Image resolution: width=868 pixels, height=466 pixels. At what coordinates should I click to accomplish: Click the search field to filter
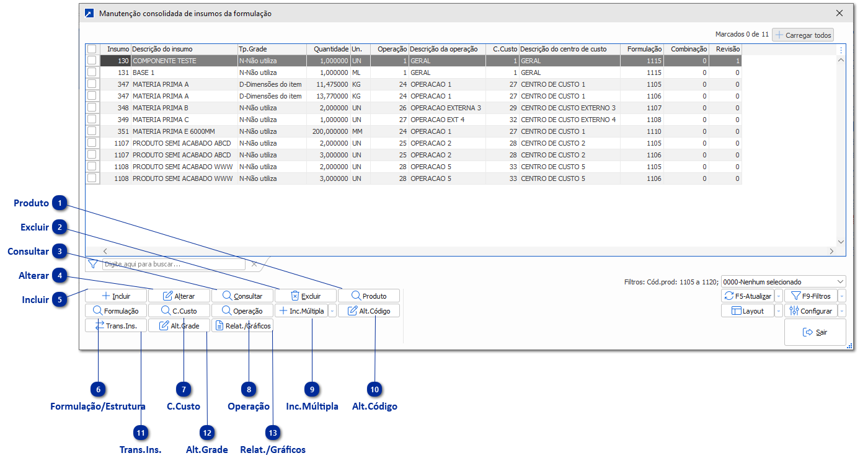click(173, 264)
